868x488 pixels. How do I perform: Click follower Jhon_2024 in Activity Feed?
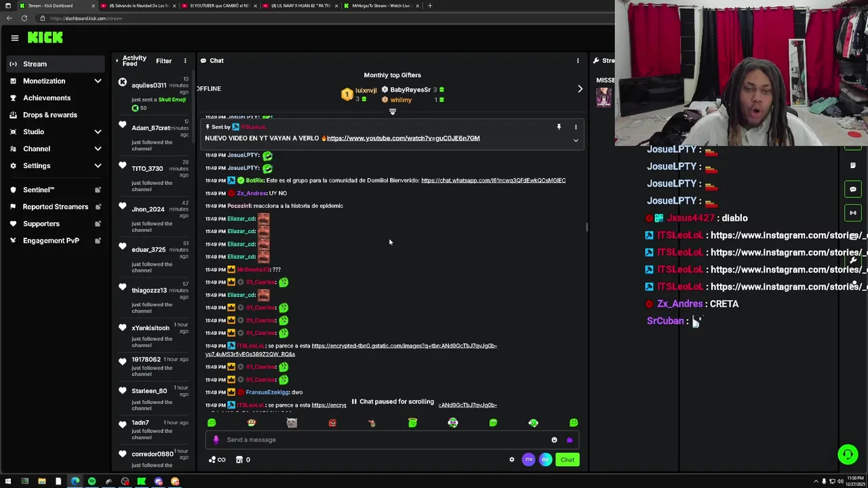tap(154, 217)
